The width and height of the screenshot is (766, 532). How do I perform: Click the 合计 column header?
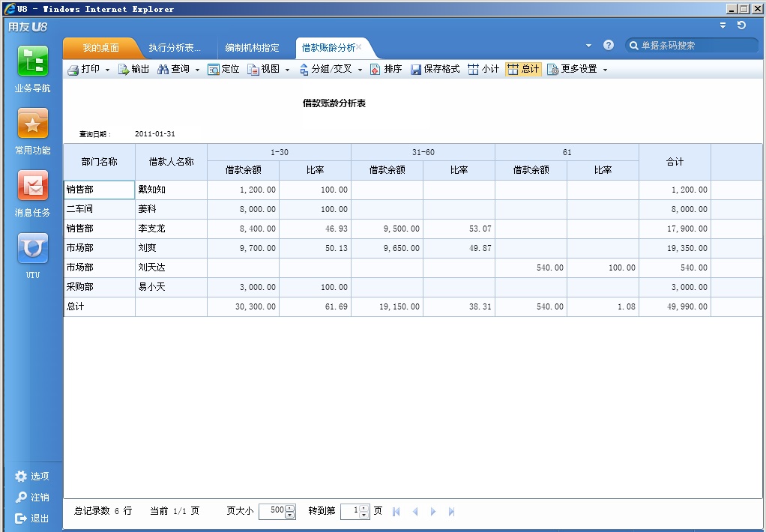tap(675, 162)
